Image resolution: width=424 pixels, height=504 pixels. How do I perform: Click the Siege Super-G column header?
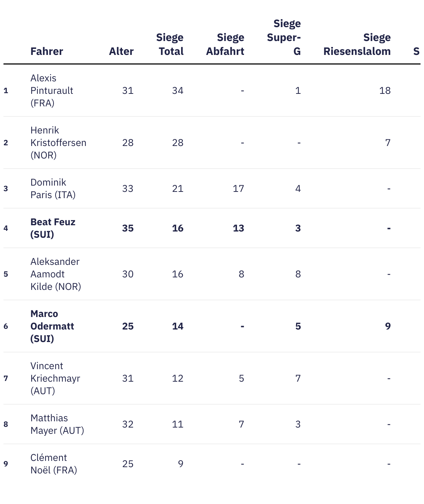pyautogui.click(x=284, y=38)
